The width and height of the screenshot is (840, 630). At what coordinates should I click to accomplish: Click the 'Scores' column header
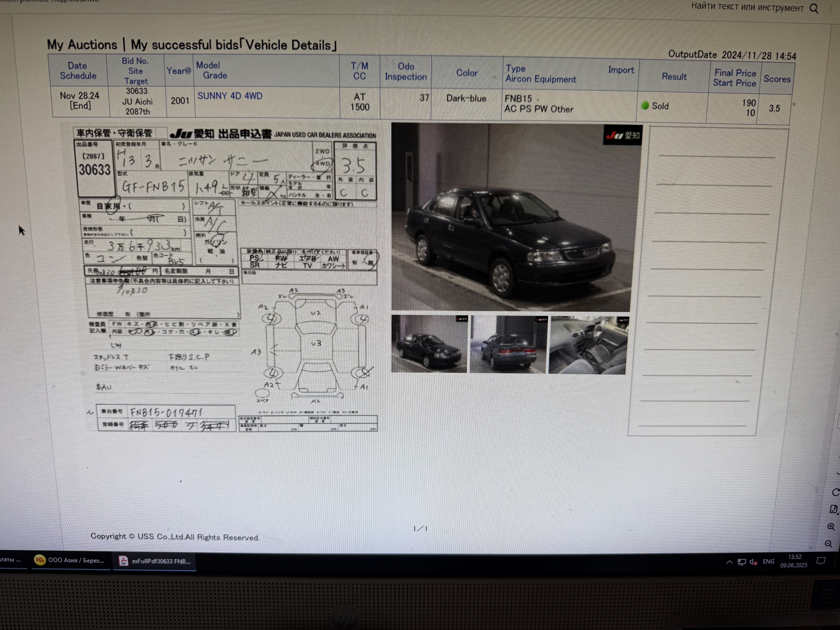pyautogui.click(x=777, y=79)
